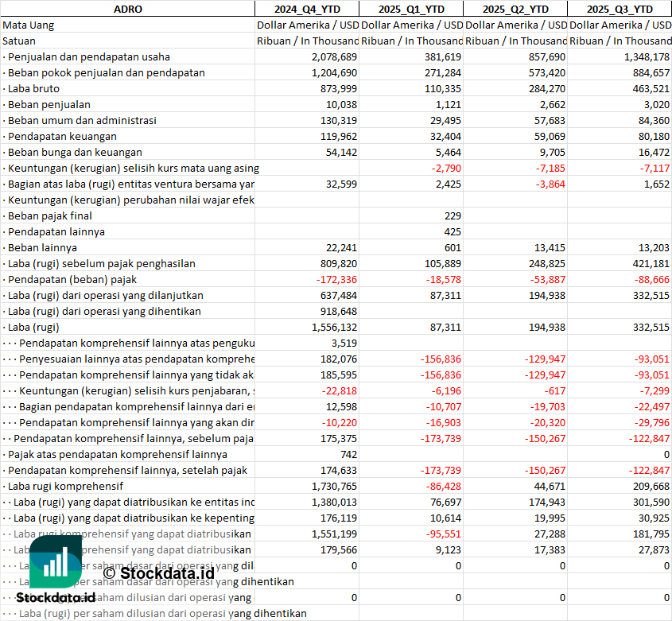
Task: Click cost value 1,204,690
Action: click(334, 72)
